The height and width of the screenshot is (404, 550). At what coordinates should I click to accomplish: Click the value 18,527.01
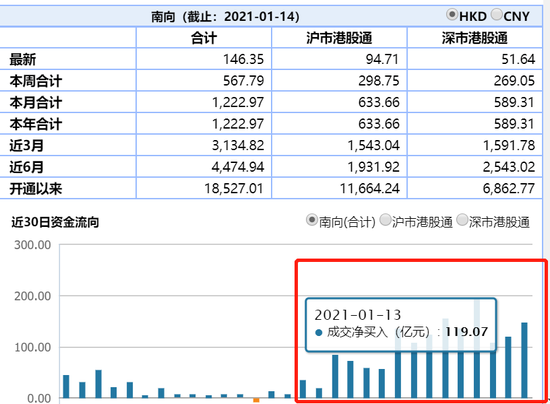click(x=234, y=189)
